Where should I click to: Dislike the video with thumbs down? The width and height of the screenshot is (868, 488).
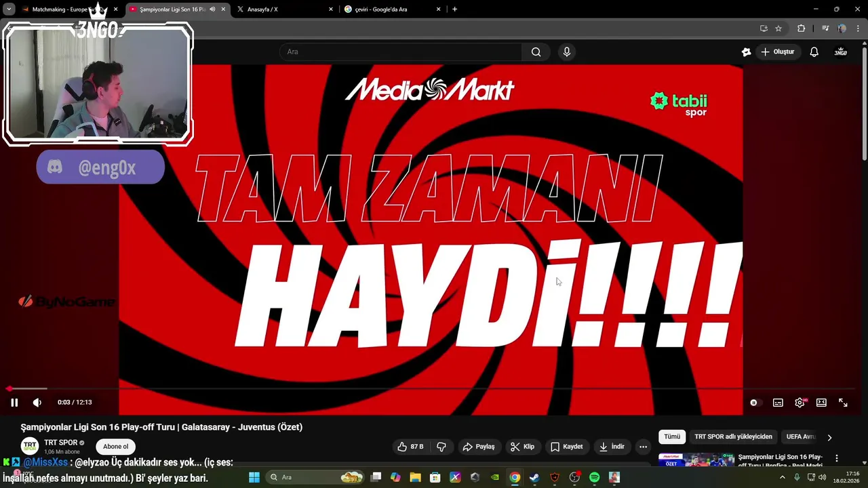coord(441,447)
